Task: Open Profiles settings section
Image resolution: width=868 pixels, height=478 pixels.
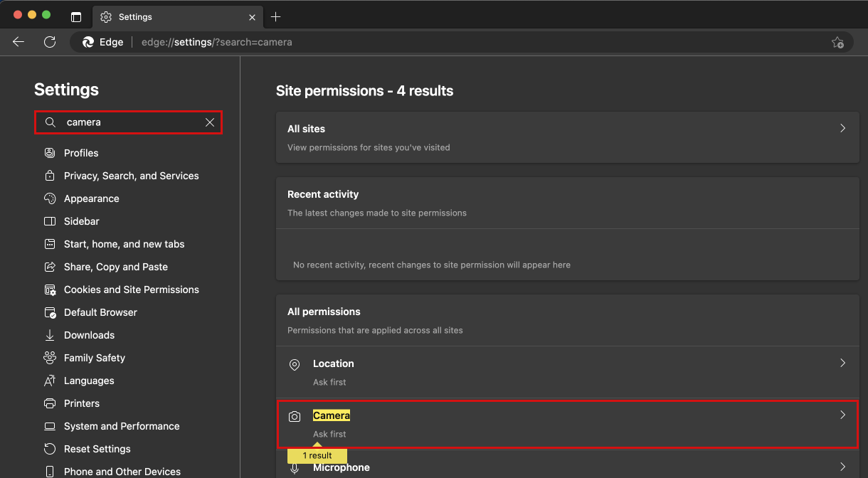Action: point(81,153)
